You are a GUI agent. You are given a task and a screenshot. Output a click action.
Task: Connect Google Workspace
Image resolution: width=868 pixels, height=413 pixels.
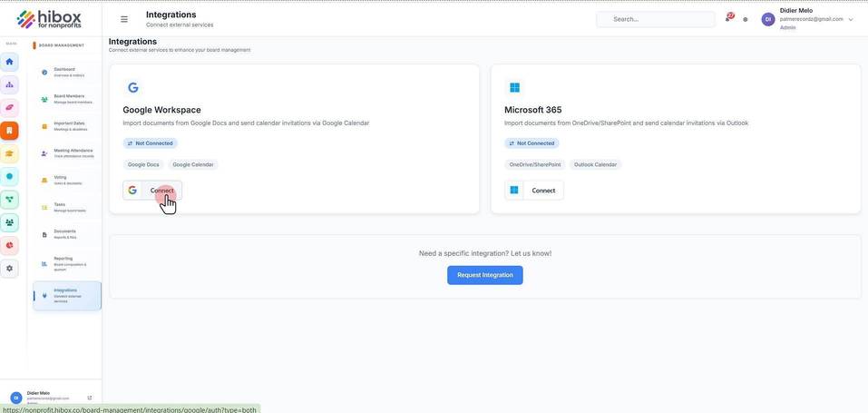click(152, 190)
